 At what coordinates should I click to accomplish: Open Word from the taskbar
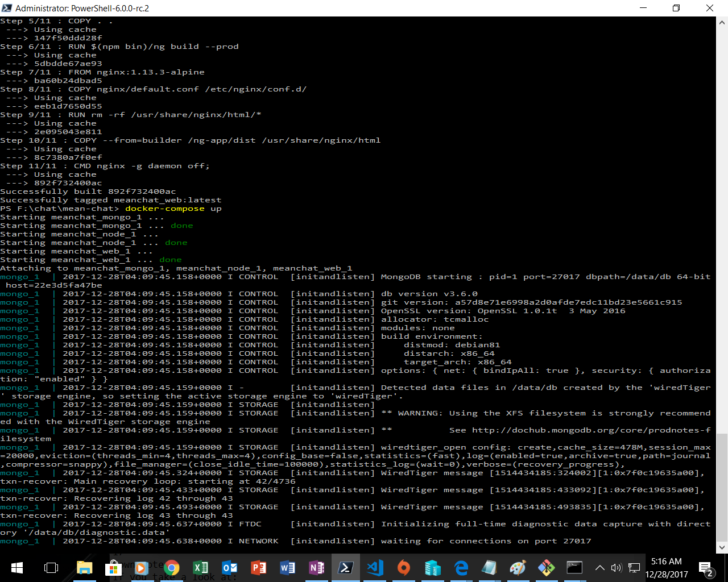pos(288,568)
